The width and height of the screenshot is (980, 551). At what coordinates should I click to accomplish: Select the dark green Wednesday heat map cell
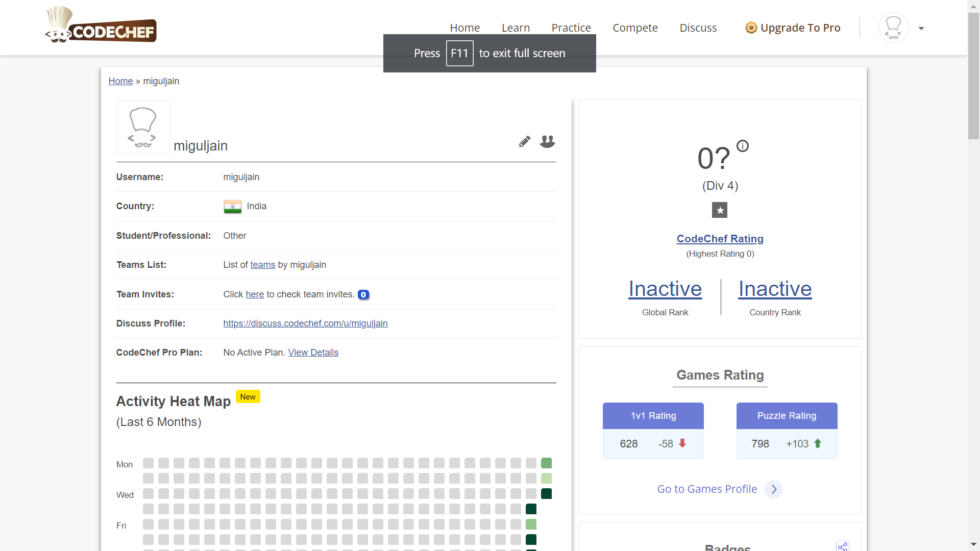click(546, 494)
